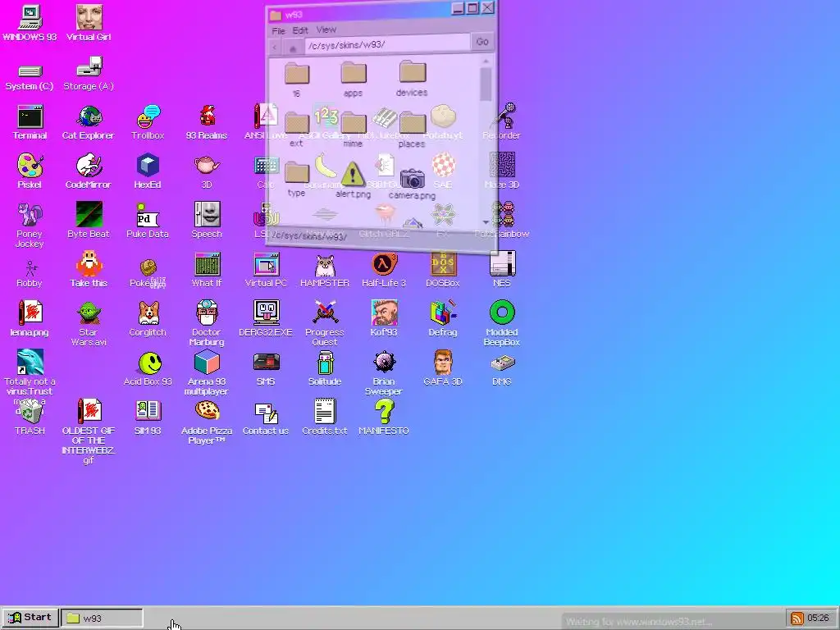Launch Piskel paint palette icon

tap(30, 172)
